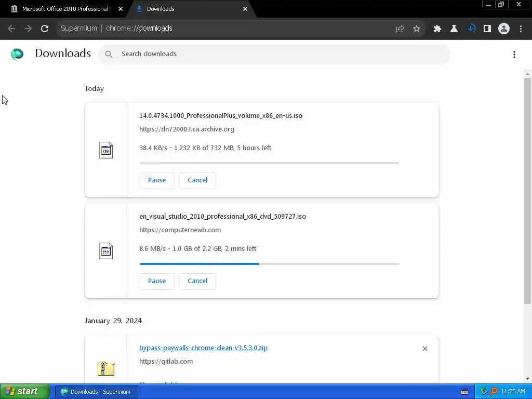This screenshot has height=399, width=532.
Task: Click the orange magnifier tray icon
Action: coord(494,391)
